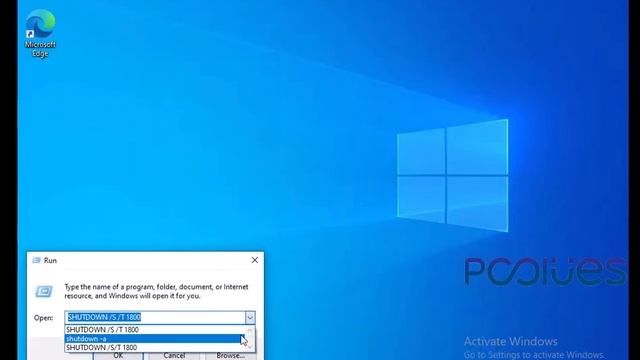
Task: Confirm with the OK button
Action: pyautogui.click(x=118, y=356)
